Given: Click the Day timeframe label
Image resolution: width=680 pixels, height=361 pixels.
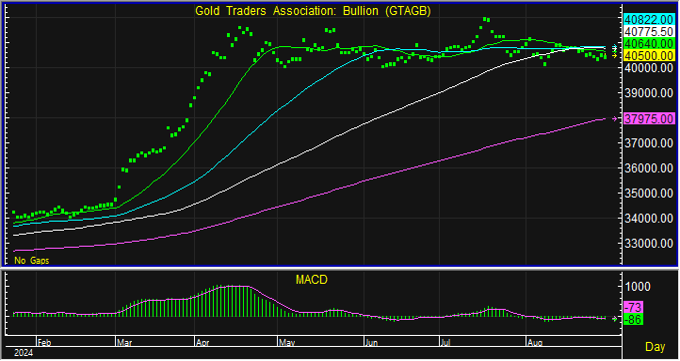Looking at the screenshot, I should [655, 347].
